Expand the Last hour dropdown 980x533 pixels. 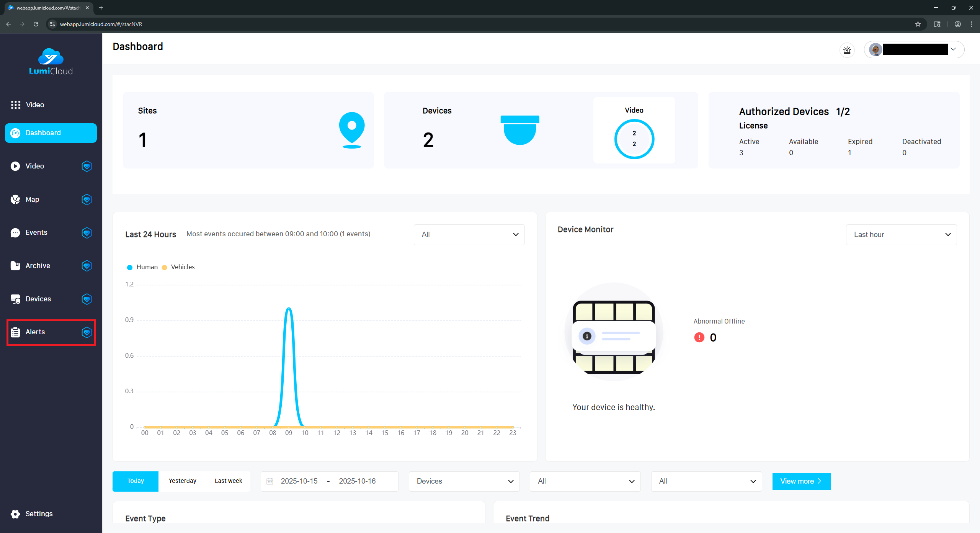(x=901, y=234)
